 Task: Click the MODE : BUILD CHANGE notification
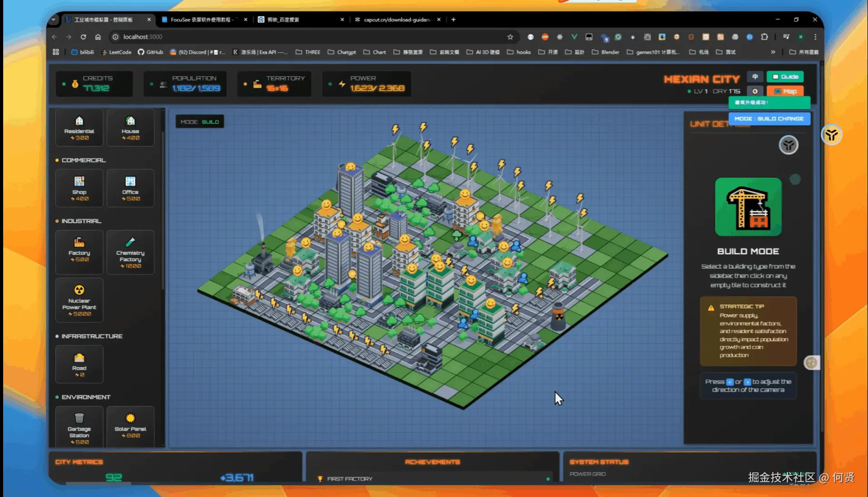pos(769,119)
